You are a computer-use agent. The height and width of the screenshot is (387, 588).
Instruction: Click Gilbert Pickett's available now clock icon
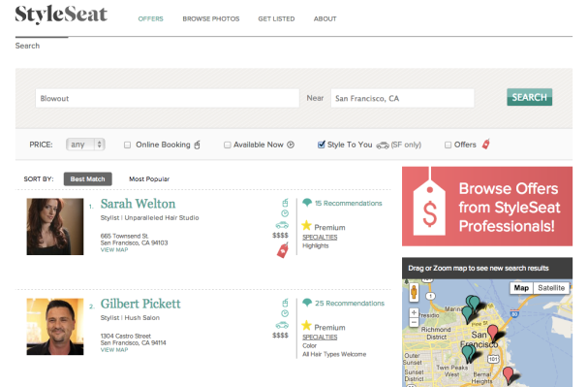[x=285, y=313]
